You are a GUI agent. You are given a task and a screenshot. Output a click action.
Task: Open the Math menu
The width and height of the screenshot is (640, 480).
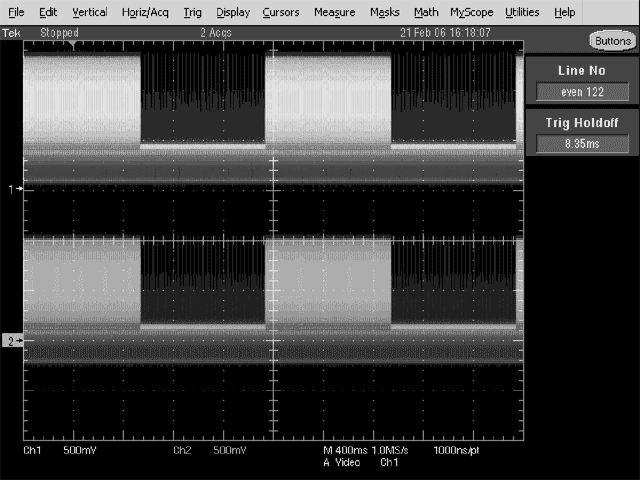pos(426,12)
